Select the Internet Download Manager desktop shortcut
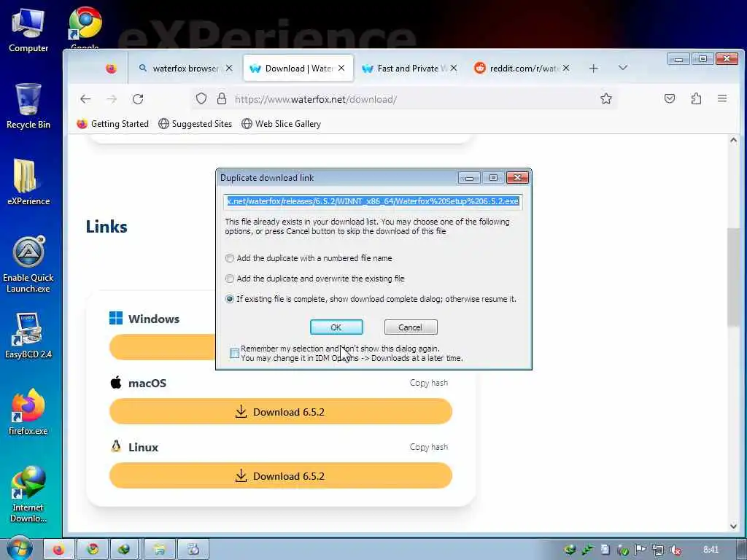The width and height of the screenshot is (747, 560). coord(28,494)
